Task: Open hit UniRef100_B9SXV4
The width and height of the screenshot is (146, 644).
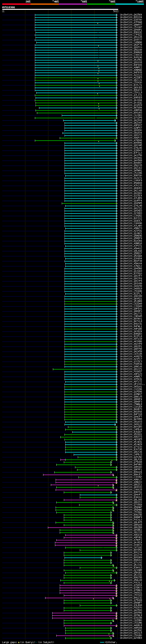Action: pyautogui.click(x=131, y=17)
